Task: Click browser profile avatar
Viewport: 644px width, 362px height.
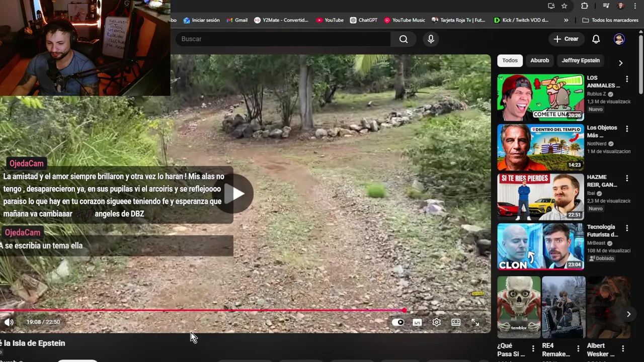Action: click(x=621, y=6)
